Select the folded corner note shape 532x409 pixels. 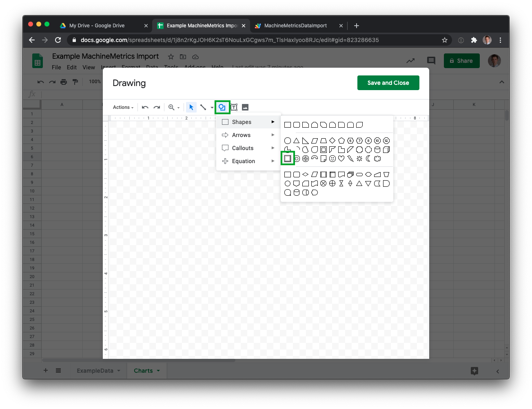(324, 159)
